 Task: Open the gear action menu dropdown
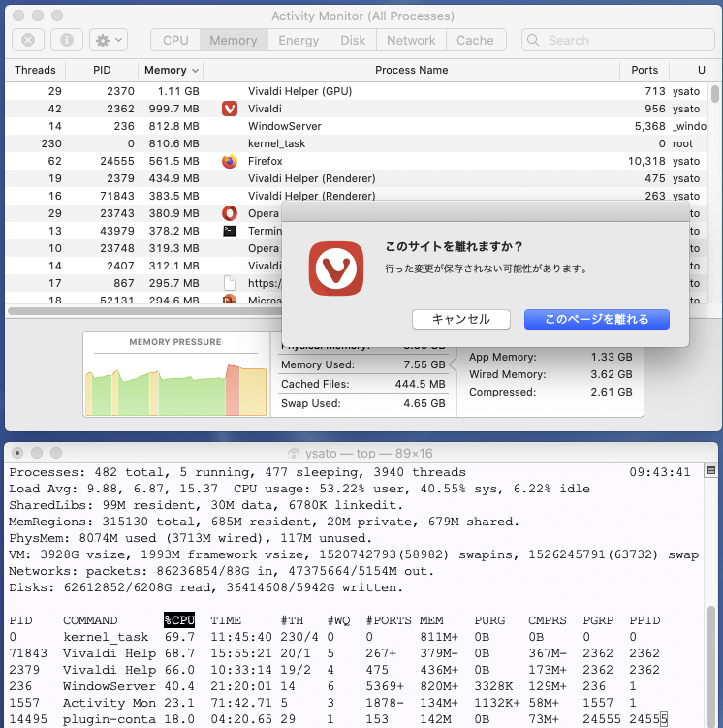click(108, 40)
